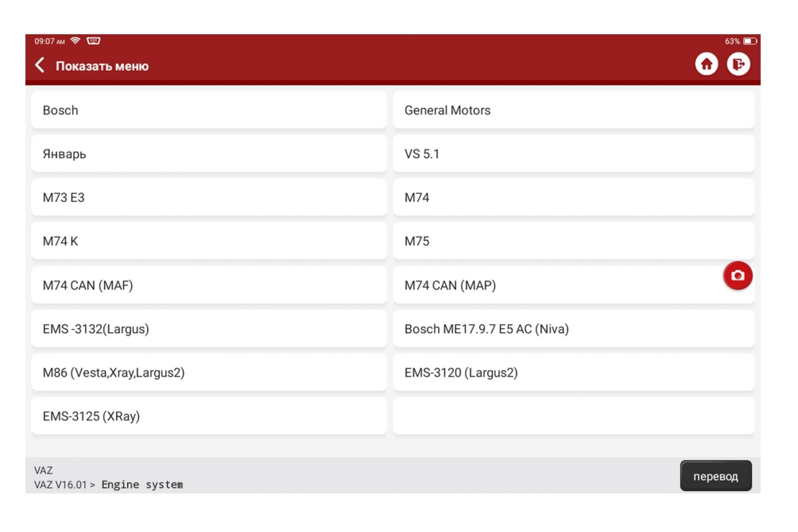Select the M74 K option
Image resolution: width=798 pixels, height=532 pixels.
coord(209,241)
